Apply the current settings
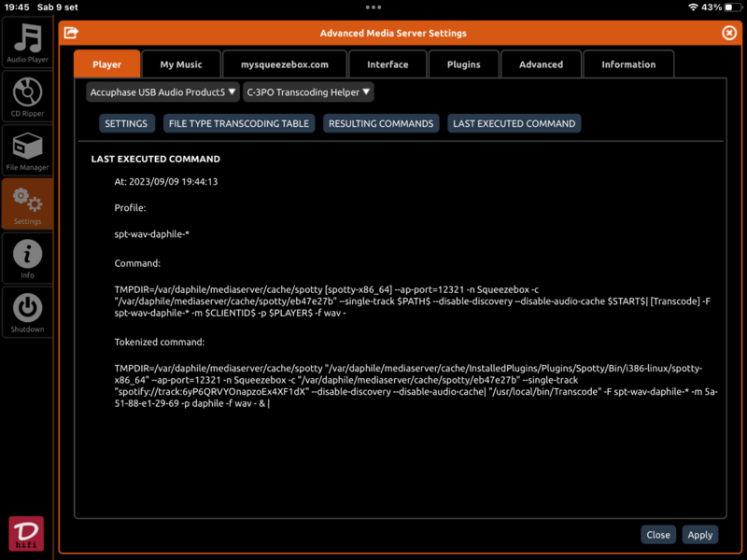 pyautogui.click(x=699, y=534)
